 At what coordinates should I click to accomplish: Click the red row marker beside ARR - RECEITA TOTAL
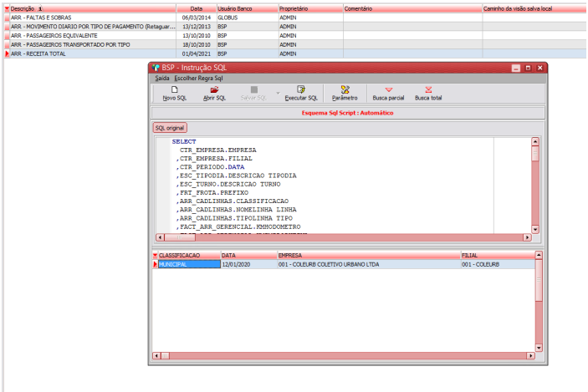tap(7, 53)
